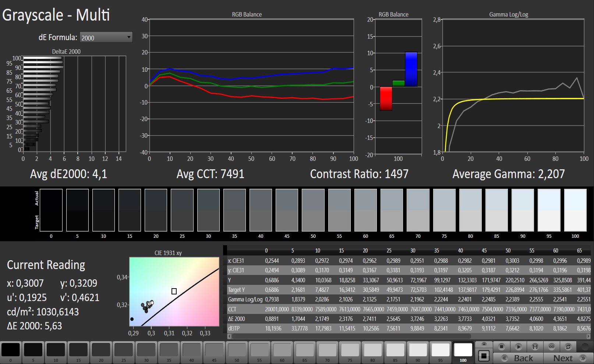Click the single read bracket icon

tap(535, 347)
